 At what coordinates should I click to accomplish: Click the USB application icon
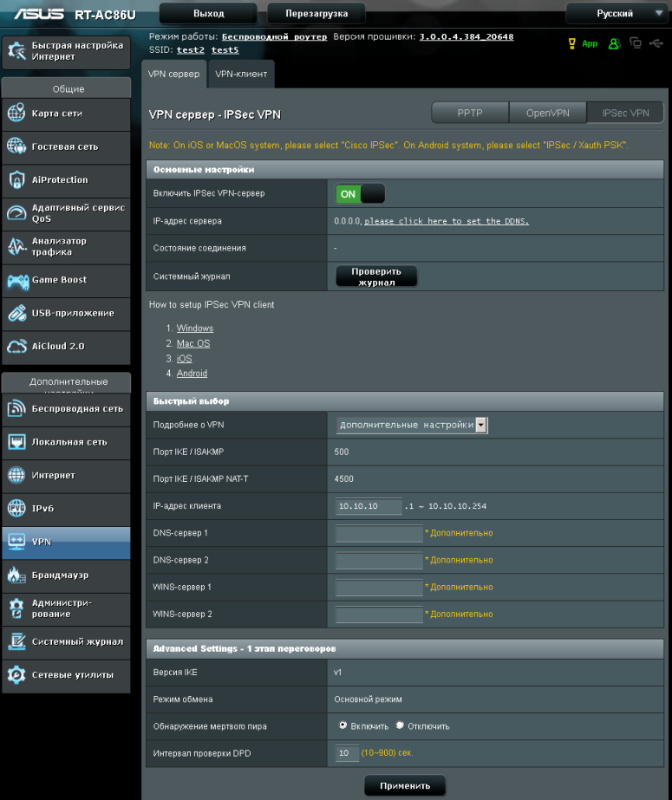click(x=16, y=313)
